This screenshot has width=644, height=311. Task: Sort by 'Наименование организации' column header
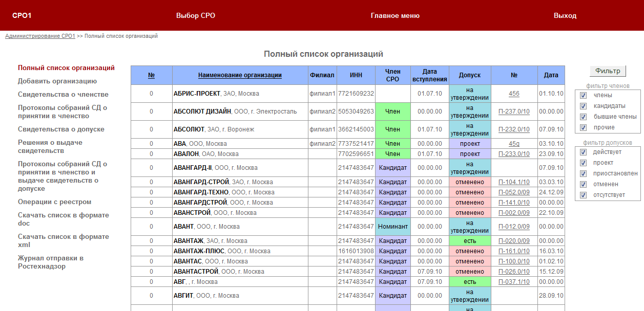click(240, 75)
